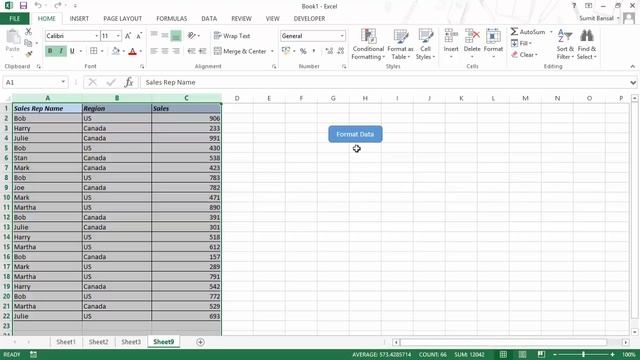Switch to Sheet2
This screenshot has width=640, height=360.
coord(98,342)
